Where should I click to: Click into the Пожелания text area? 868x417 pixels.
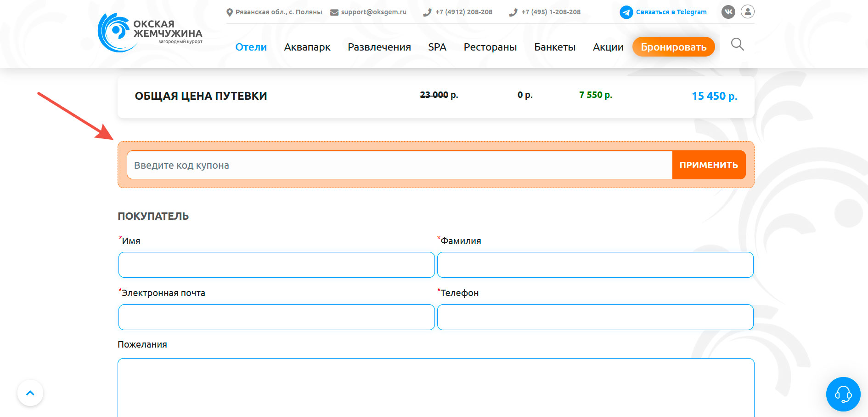click(x=436, y=388)
